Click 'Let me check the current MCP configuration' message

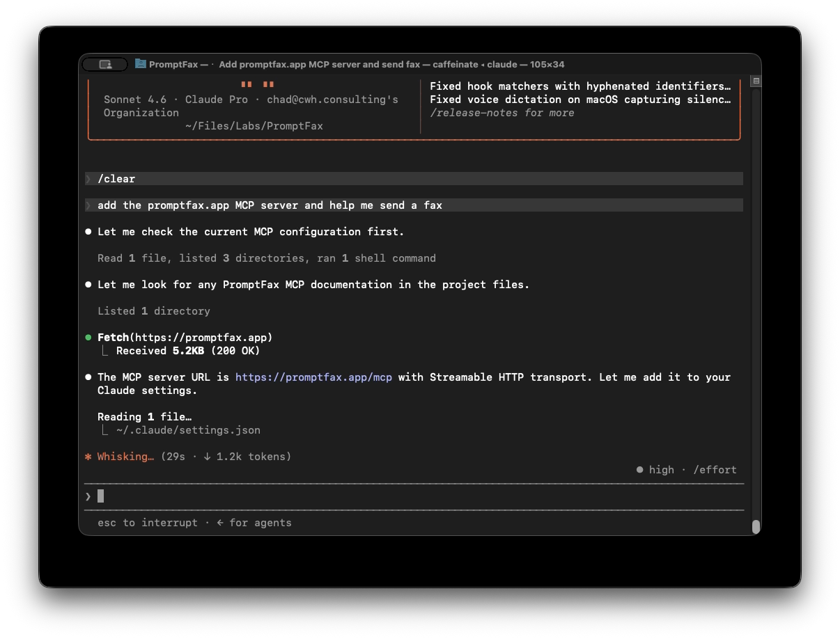(251, 232)
